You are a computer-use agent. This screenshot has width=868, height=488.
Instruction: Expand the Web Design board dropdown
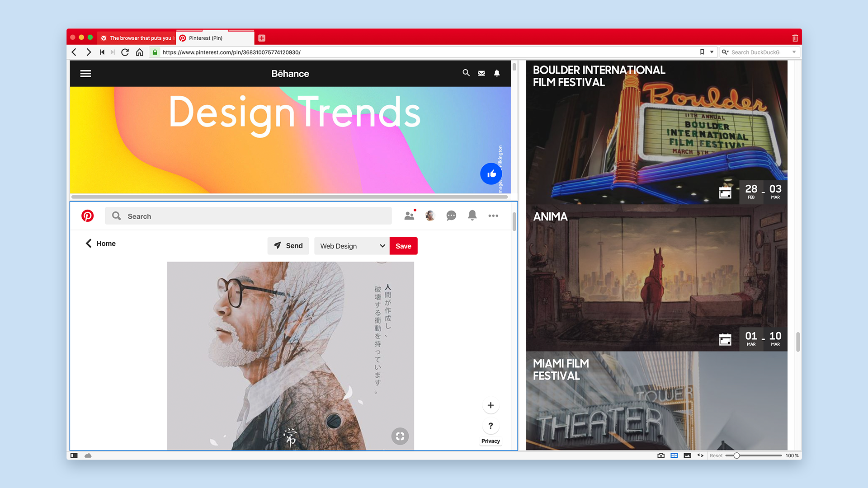click(351, 246)
